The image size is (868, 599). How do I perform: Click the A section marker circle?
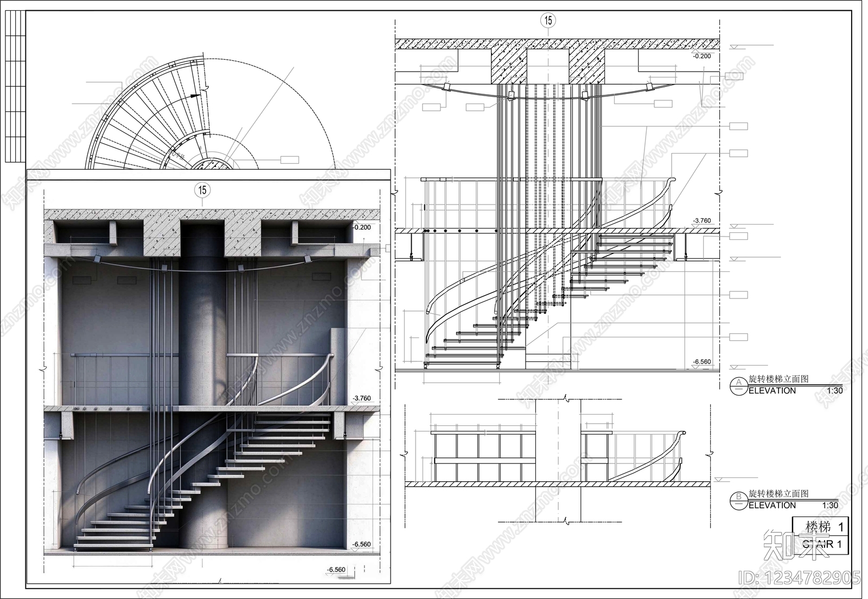coord(738,385)
